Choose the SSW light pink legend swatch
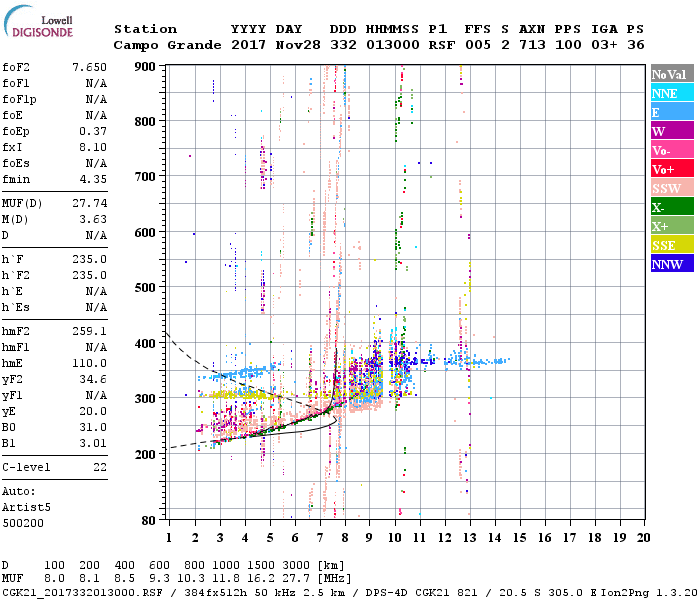The width and height of the screenshot is (700, 600). [671, 188]
